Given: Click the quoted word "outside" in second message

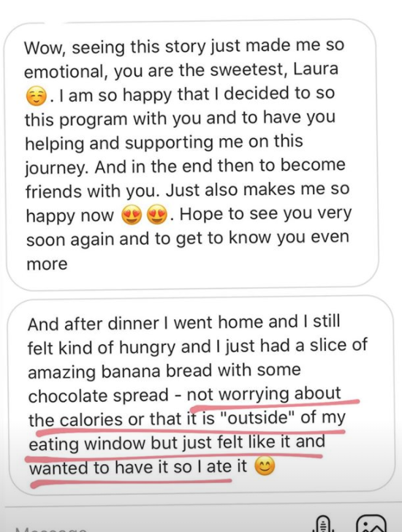Looking at the screenshot, I should point(257,418).
